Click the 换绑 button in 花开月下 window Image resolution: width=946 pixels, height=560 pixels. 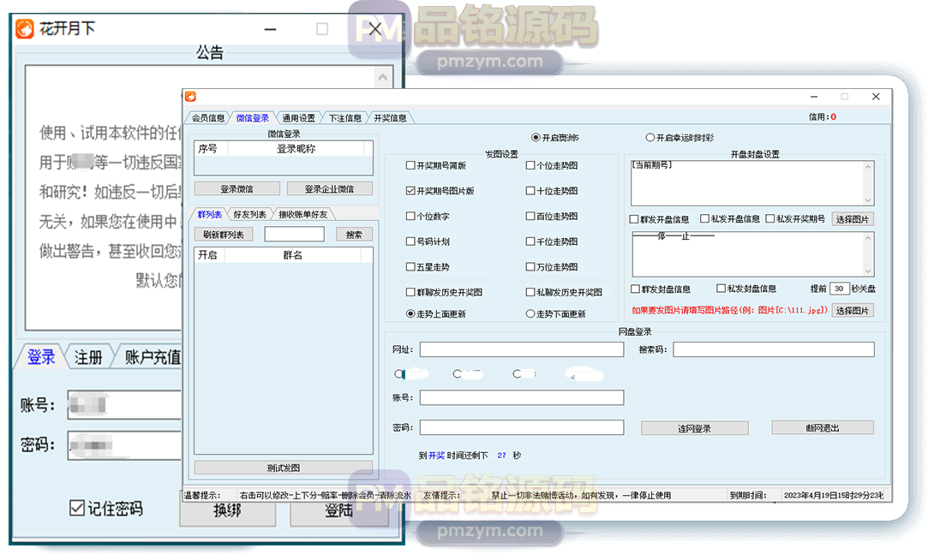coord(227,511)
